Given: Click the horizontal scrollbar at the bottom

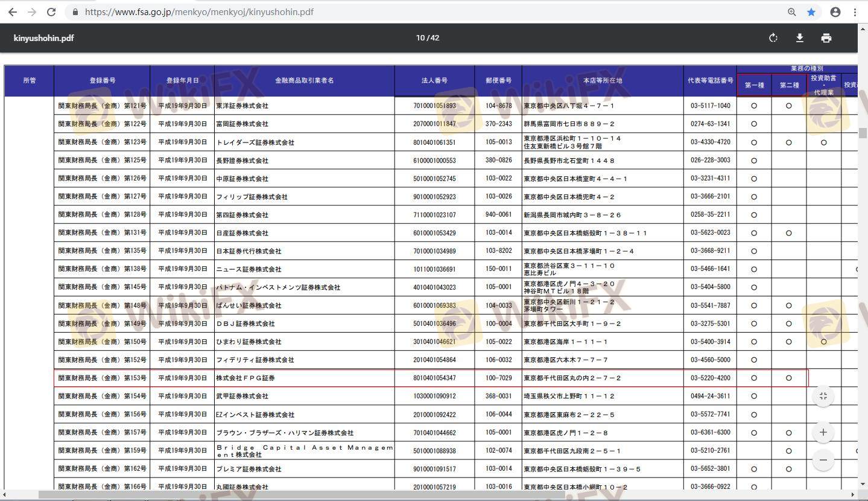Looking at the screenshot, I should point(302,495).
